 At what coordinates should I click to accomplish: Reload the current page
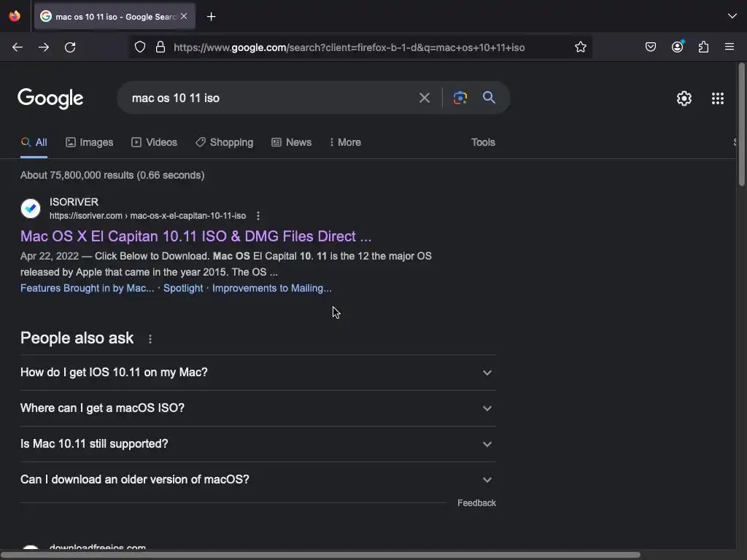click(x=70, y=47)
